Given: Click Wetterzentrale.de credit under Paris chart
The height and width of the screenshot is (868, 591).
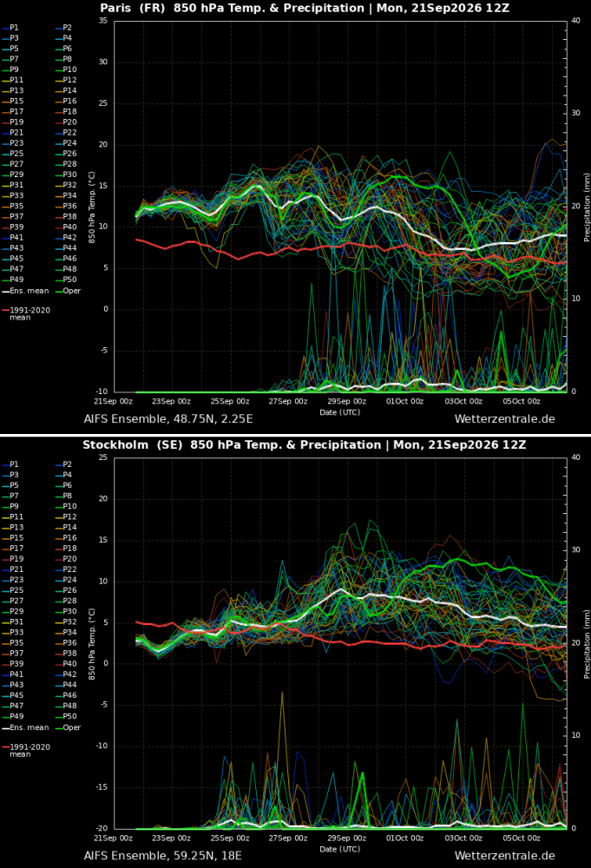Looking at the screenshot, I should coord(505,419).
